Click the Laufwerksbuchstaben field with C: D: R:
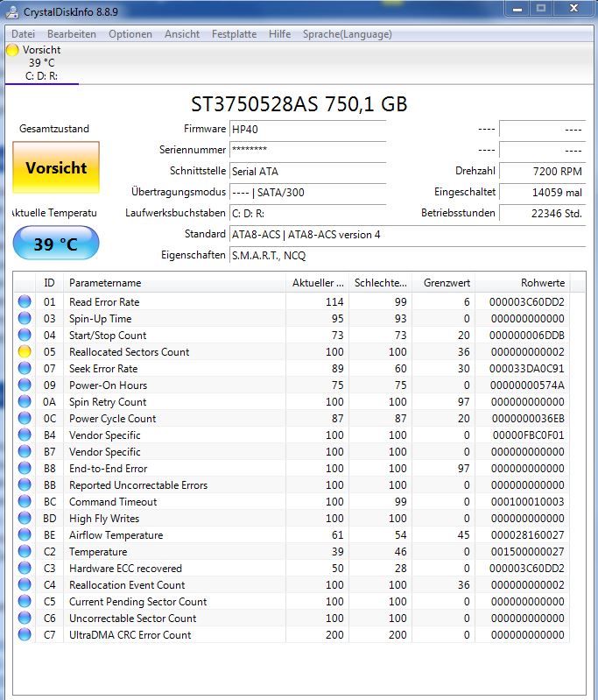The height and width of the screenshot is (700, 598). point(308,213)
